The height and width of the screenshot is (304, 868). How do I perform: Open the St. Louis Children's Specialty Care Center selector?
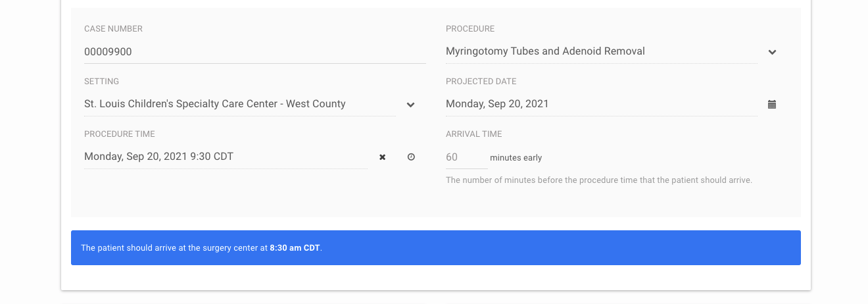240,104
